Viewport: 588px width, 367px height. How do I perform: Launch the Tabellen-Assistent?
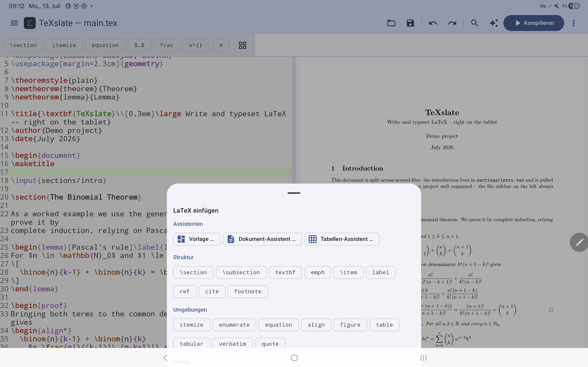coord(342,239)
